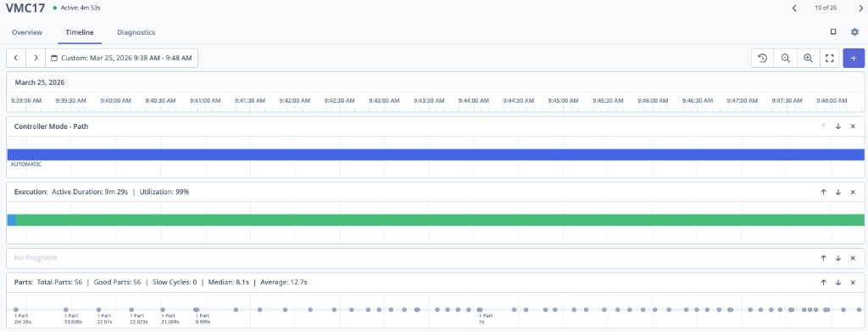Viewport: 868px width, 331px height.
Task: Select the part marker labeled 2m 26s
Action: [16, 310]
